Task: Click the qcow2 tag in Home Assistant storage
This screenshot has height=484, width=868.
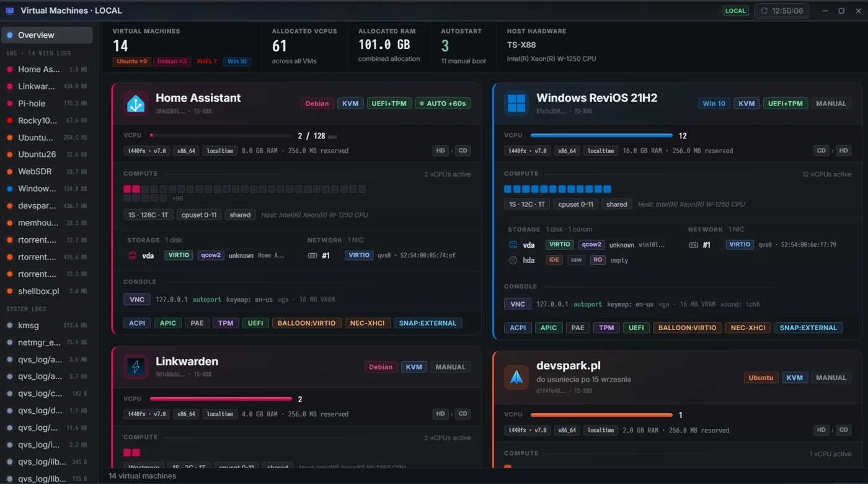Action: 211,255
